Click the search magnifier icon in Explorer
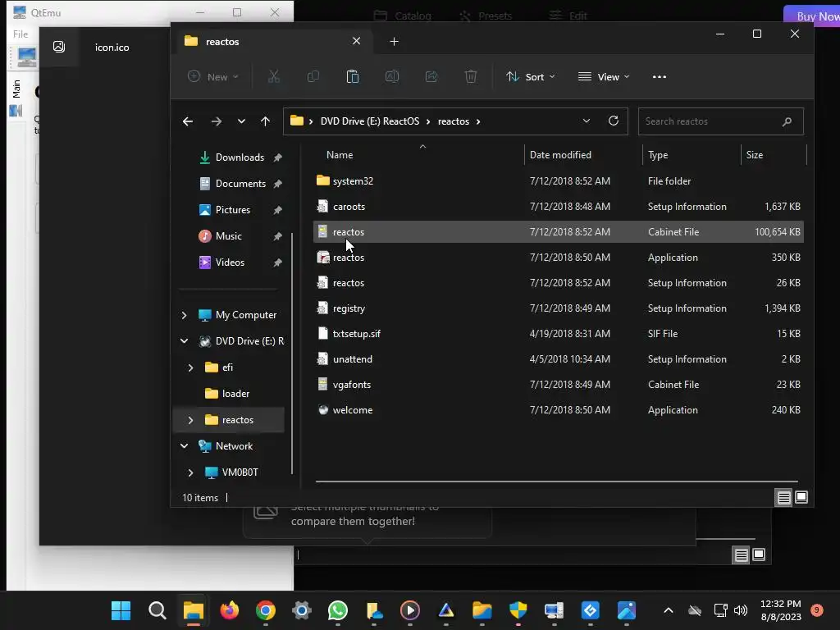 coord(787,121)
